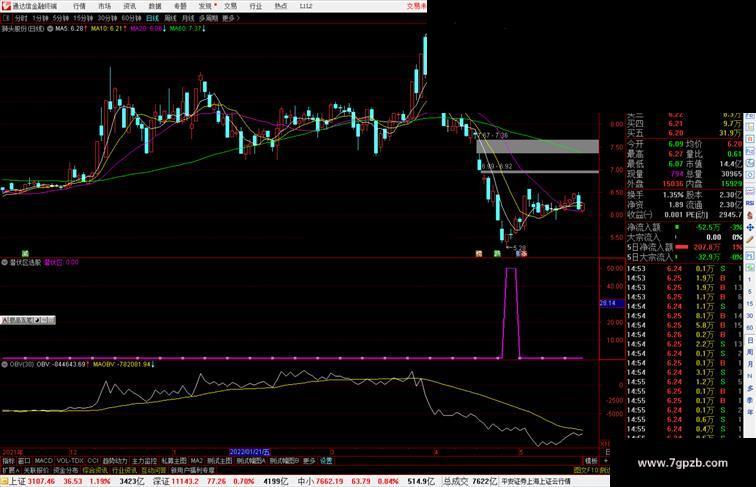Click 深证 index in the status bar
Image resolution: width=756 pixels, height=487 pixels.
pyautogui.click(x=161, y=481)
